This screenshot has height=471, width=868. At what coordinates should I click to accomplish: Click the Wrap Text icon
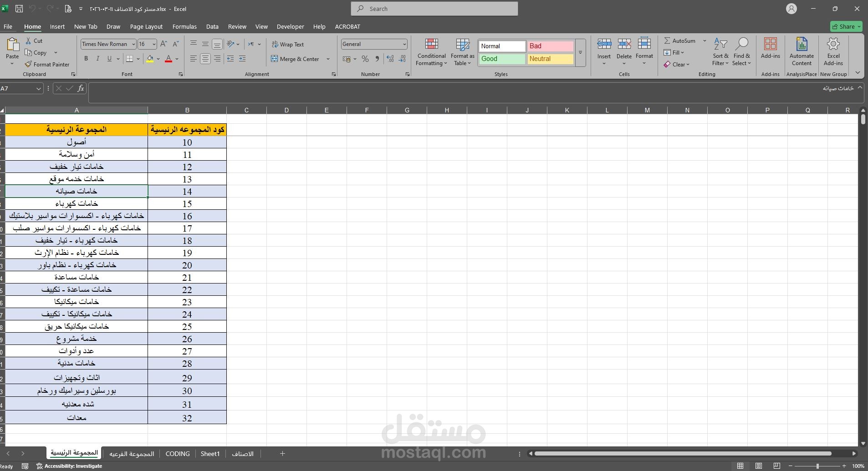click(x=275, y=44)
